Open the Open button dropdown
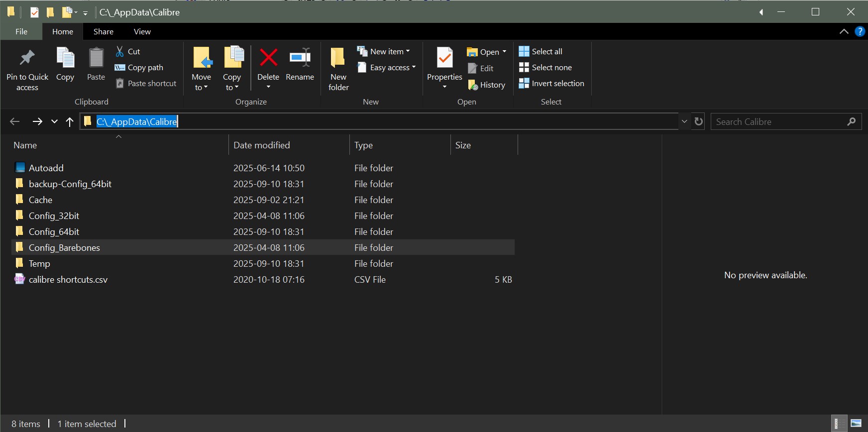 504,52
